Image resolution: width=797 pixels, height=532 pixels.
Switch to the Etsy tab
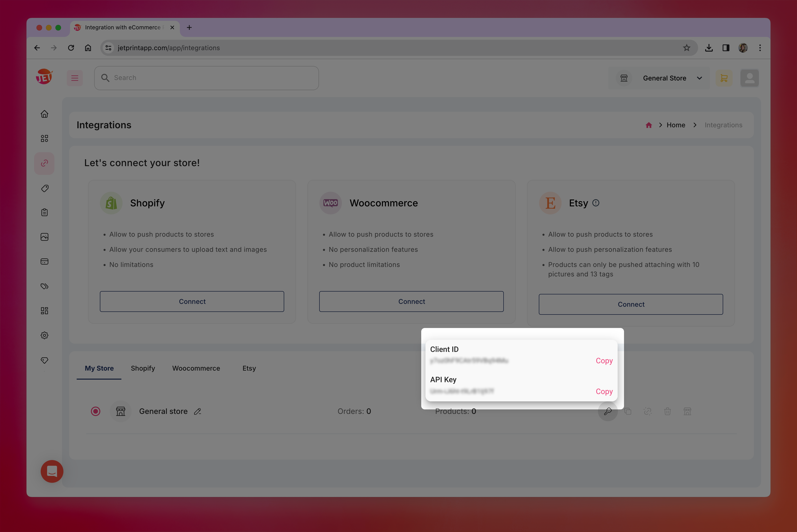click(x=249, y=368)
